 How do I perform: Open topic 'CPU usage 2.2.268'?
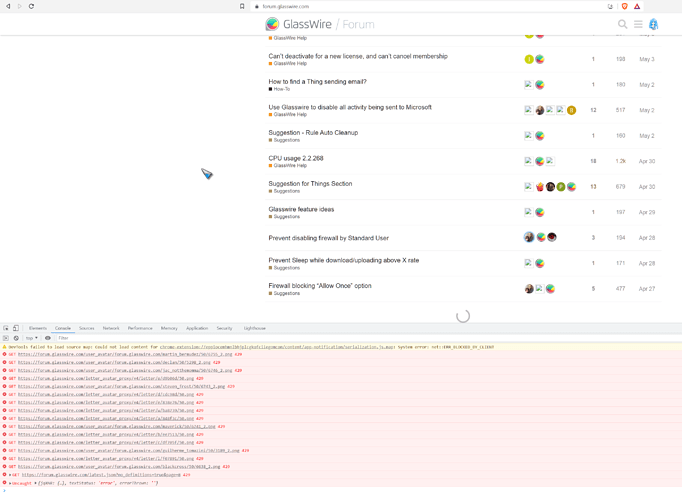pos(296,158)
